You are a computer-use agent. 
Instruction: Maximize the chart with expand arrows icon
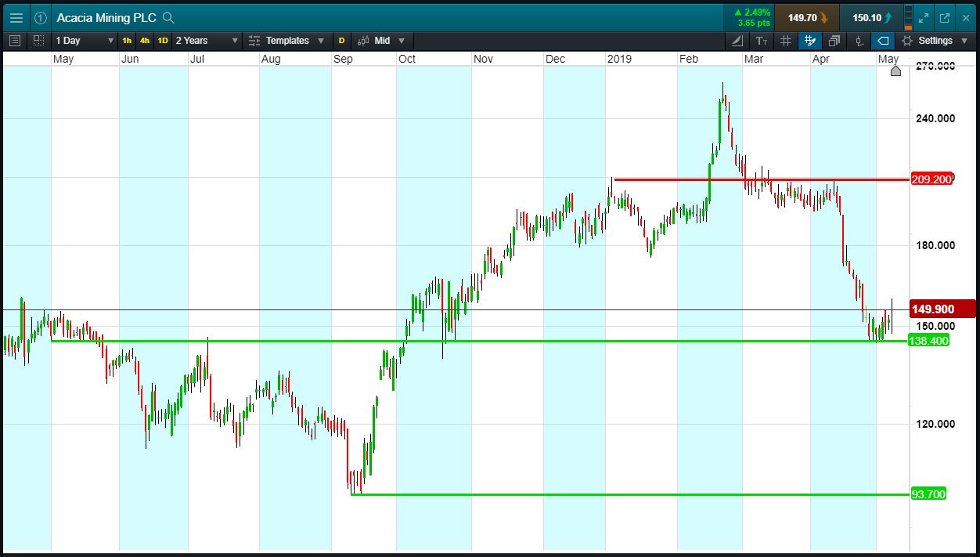(x=924, y=17)
